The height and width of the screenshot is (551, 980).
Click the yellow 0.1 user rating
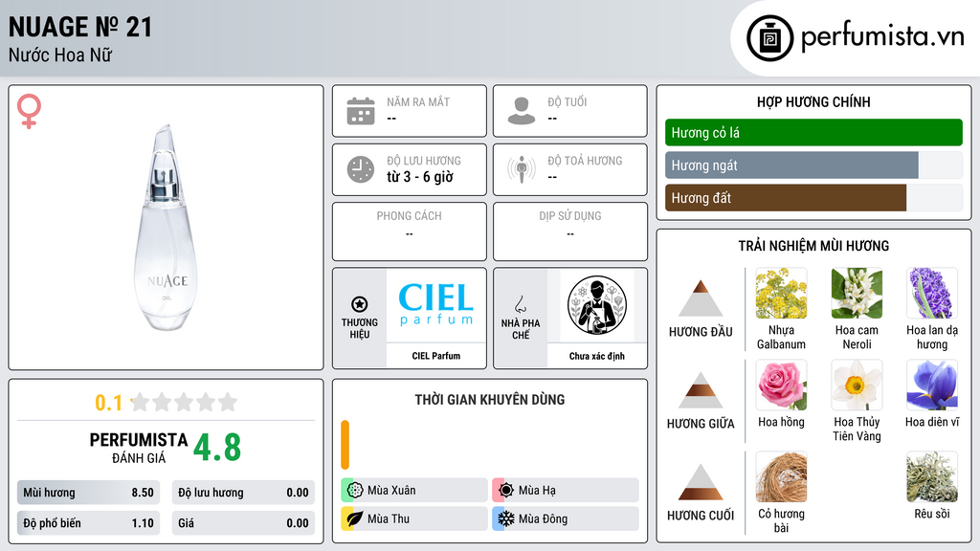tap(109, 403)
